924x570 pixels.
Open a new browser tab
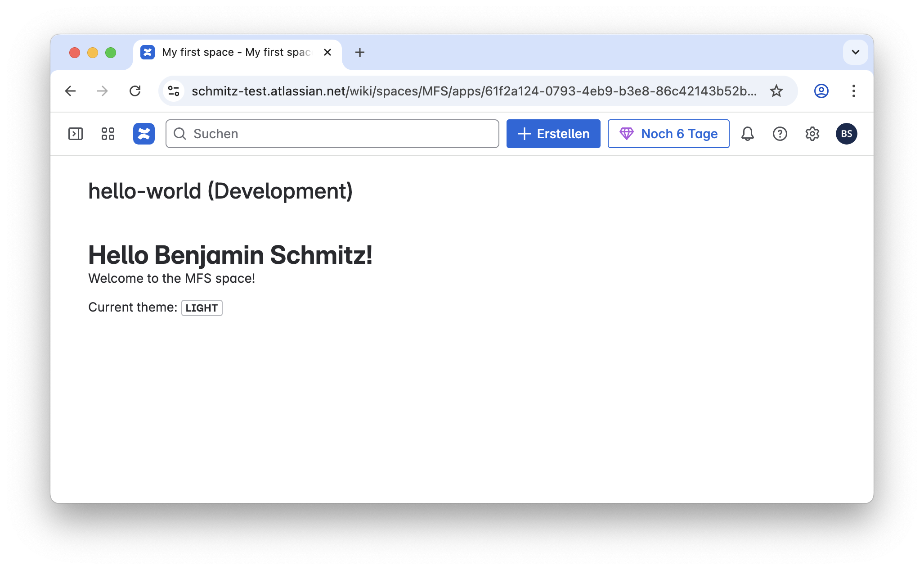tap(360, 52)
